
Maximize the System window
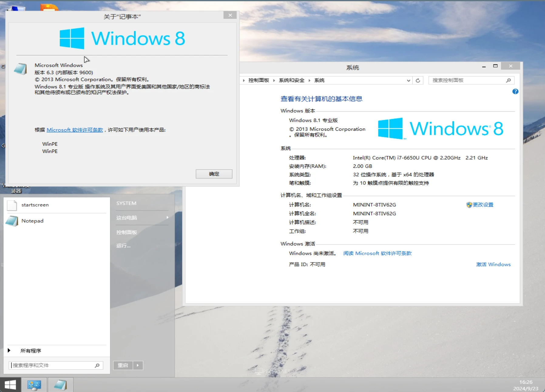coord(495,66)
